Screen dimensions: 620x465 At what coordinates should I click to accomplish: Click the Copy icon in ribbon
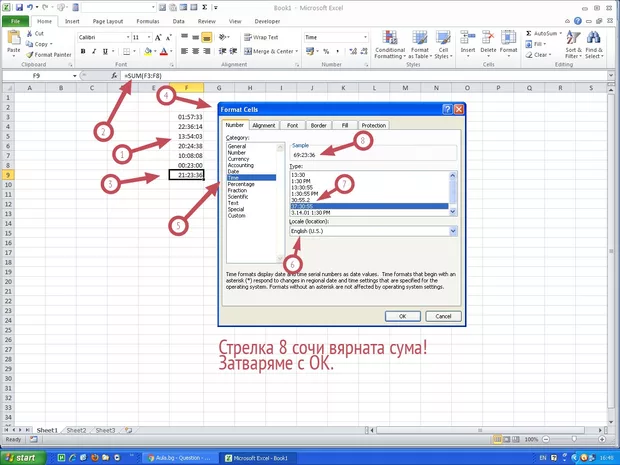coord(29,44)
